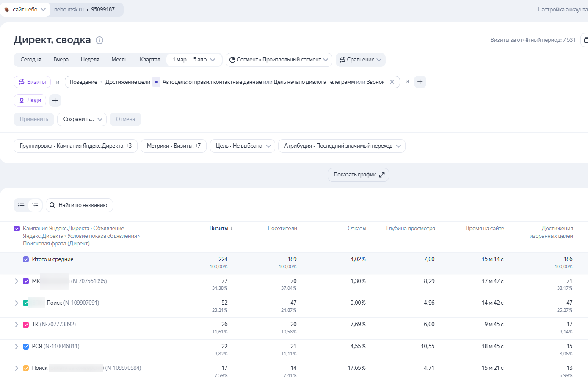Select the Квартал period tab
Viewport: 588px width, 380px height.
150,60
